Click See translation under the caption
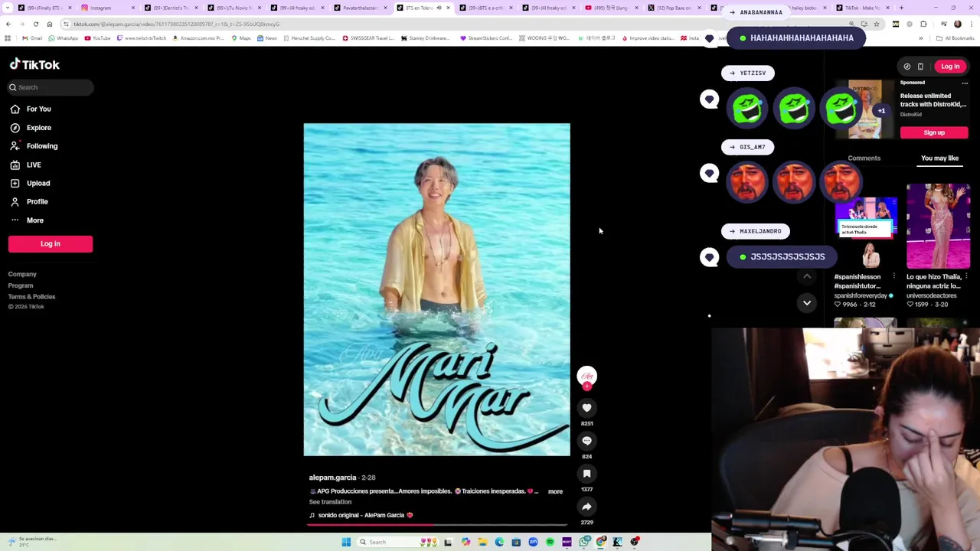 pyautogui.click(x=330, y=502)
